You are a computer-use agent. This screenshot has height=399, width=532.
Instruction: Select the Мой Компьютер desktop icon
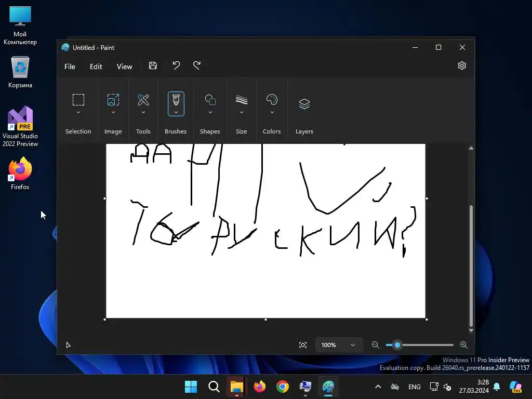coord(20,26)
